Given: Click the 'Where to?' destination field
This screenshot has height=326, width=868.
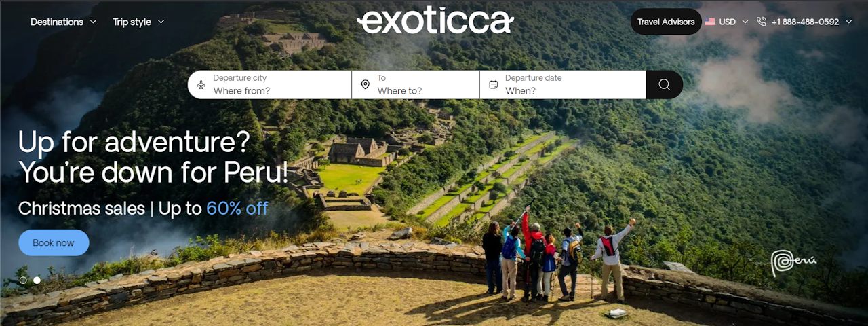Looking at the screenshot, I should pos(416,85).
